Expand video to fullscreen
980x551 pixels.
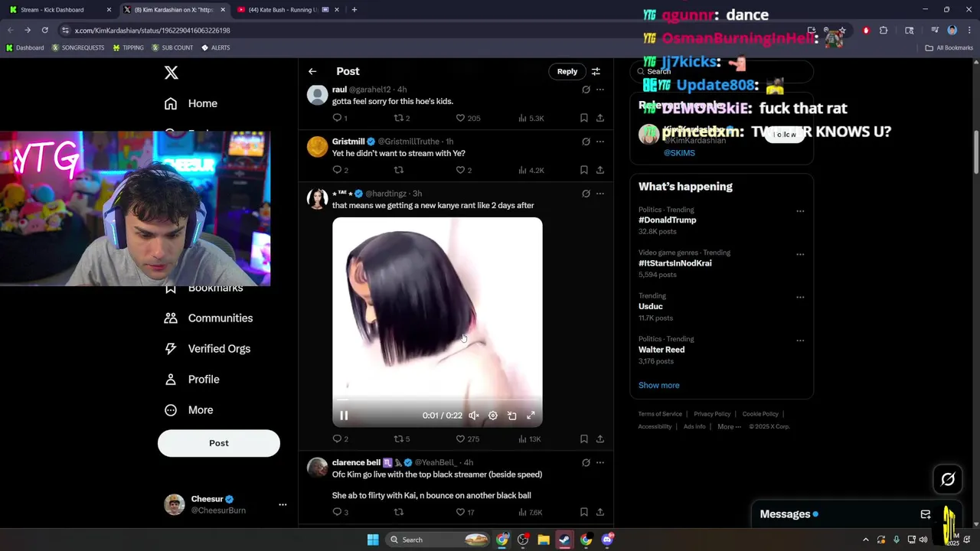pyautogui.click(x=531, y=416)
